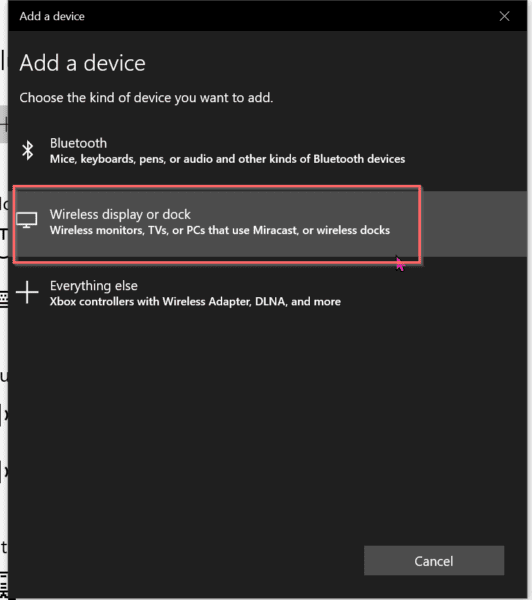Click the Mice, keyboards, pens description text

227,159
